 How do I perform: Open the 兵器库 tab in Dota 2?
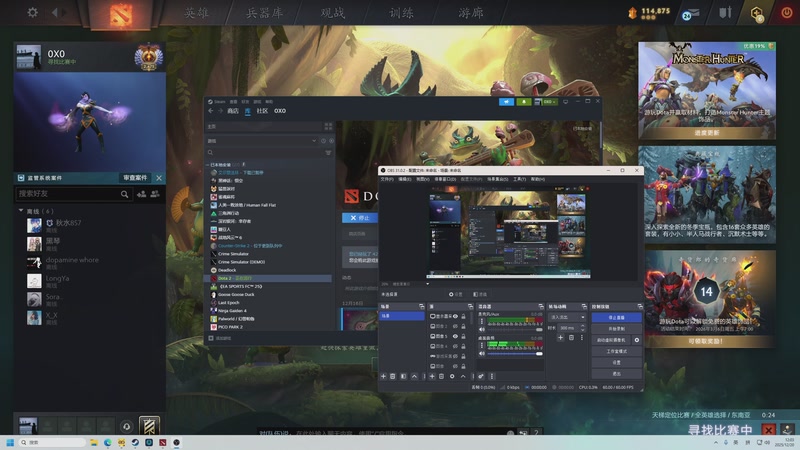(x=265, y=13)
